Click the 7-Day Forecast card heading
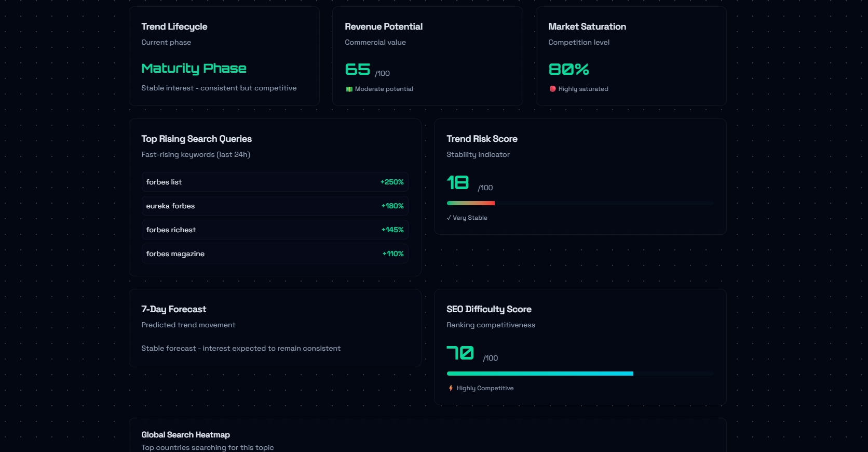The width and height of the screenshot is (868, 452). 173,309
